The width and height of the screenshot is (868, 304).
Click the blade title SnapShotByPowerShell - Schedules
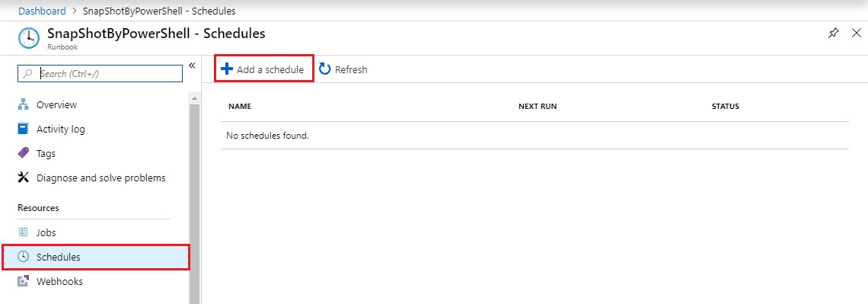coord(156,34)
